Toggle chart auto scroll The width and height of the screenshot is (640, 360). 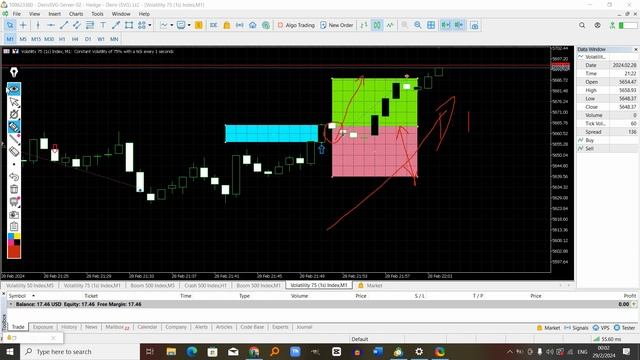coord(445,25)
